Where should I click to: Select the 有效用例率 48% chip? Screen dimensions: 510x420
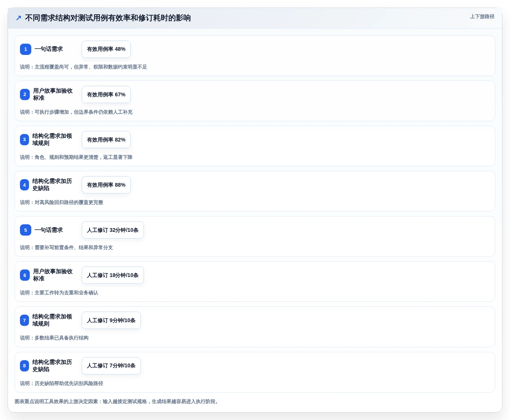pos(106,49)
